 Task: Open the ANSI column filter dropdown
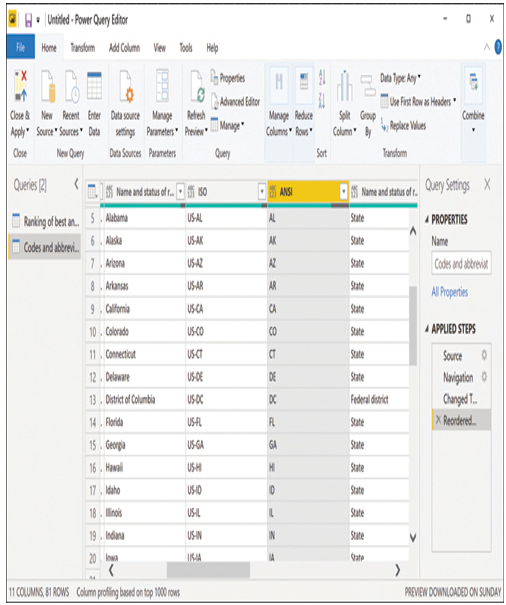tap(344, 191)
